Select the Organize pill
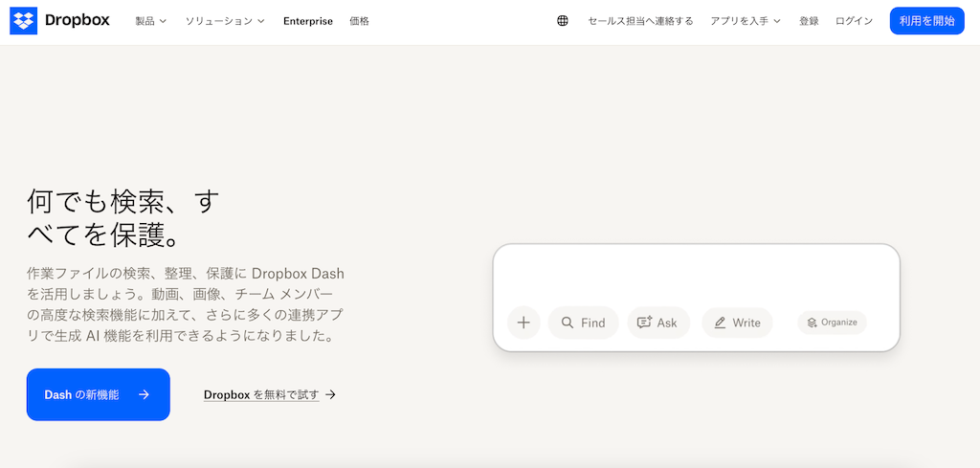The image size is (980, 468). (x=832, y=323)
